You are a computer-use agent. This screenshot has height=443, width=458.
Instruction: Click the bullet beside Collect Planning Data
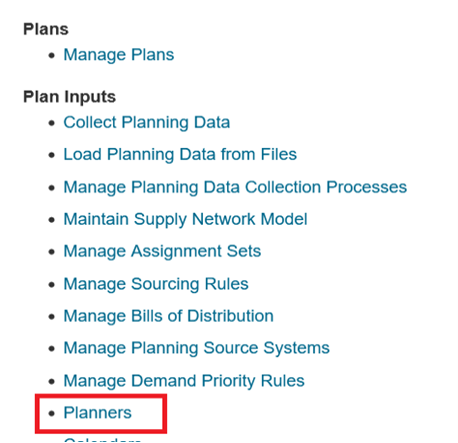51,123
